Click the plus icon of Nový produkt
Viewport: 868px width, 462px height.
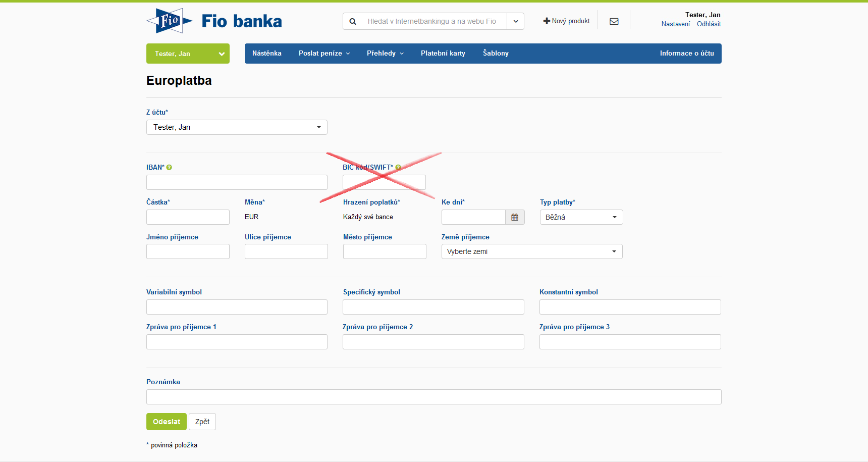pos(547,21)
